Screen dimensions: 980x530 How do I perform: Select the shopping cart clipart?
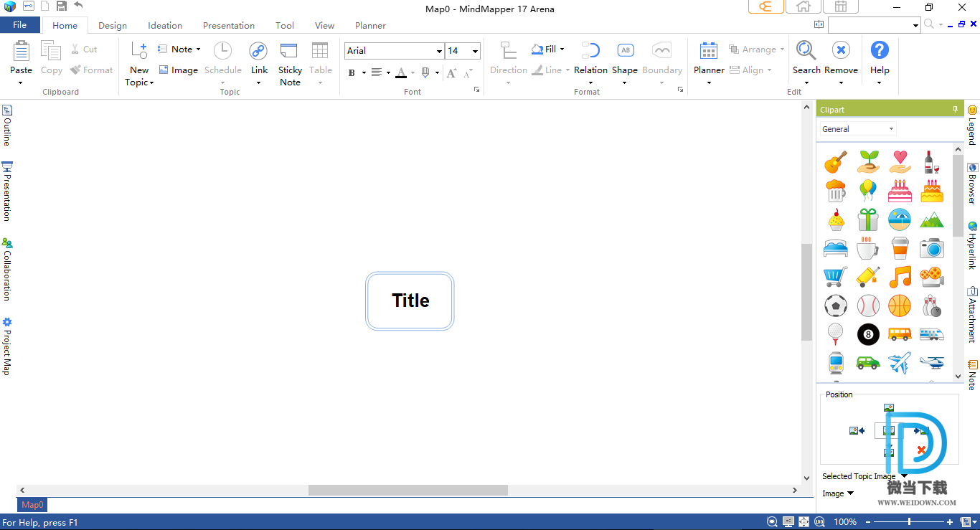point(836,277)
